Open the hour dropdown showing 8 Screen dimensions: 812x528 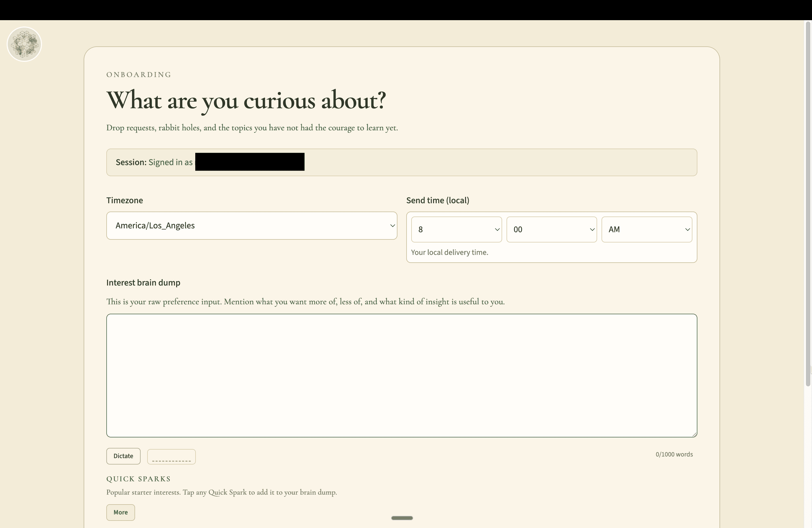pos(457,229)
